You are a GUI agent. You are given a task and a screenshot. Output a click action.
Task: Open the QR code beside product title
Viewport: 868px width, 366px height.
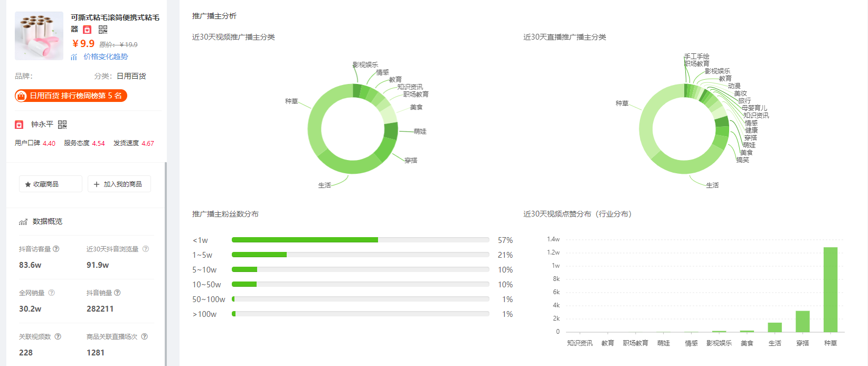[x=103, y=30]
